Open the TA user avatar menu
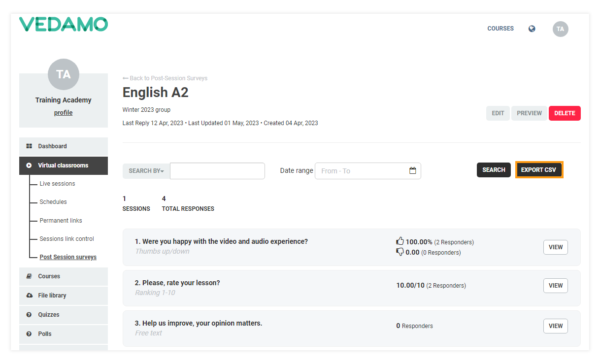The height and width of the screenshot is (364, 600). [560, 29]
